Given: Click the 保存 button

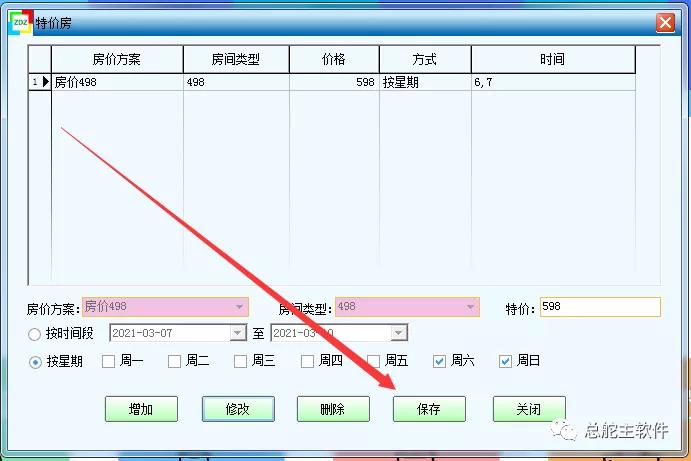Looking at the screenshot, I should click(x=429, y=409).
